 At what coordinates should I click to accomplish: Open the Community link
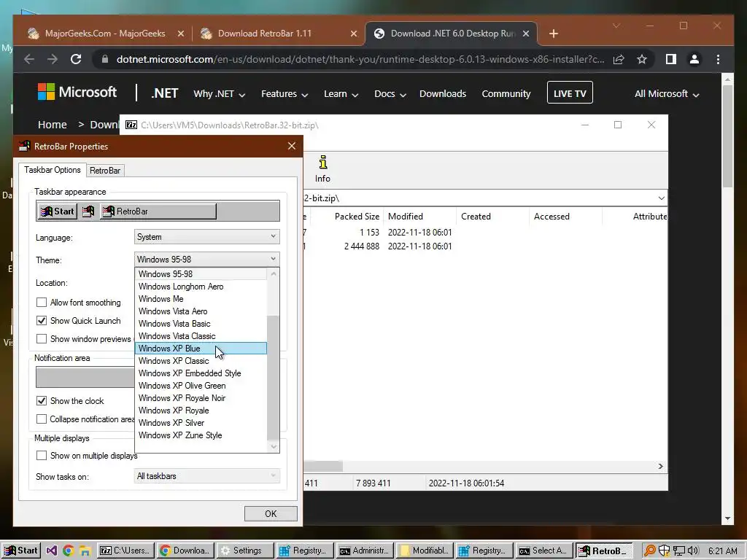point(506,94)
